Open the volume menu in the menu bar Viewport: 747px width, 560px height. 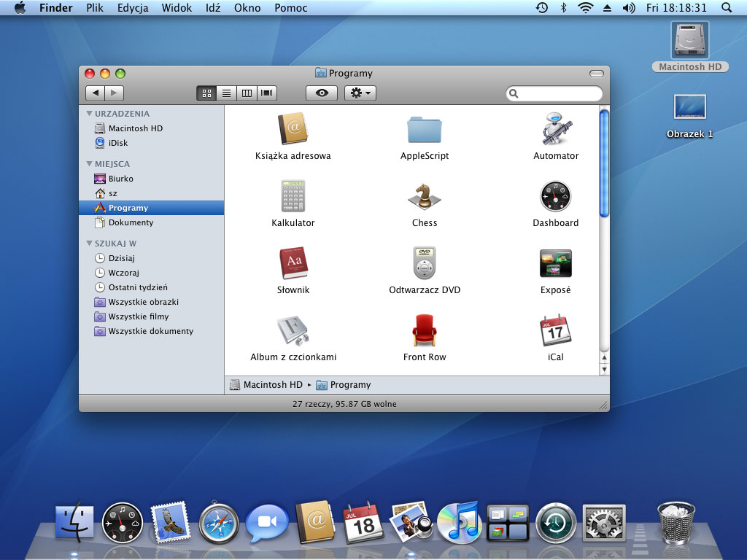pyautogui.click(x=629, y=7)
